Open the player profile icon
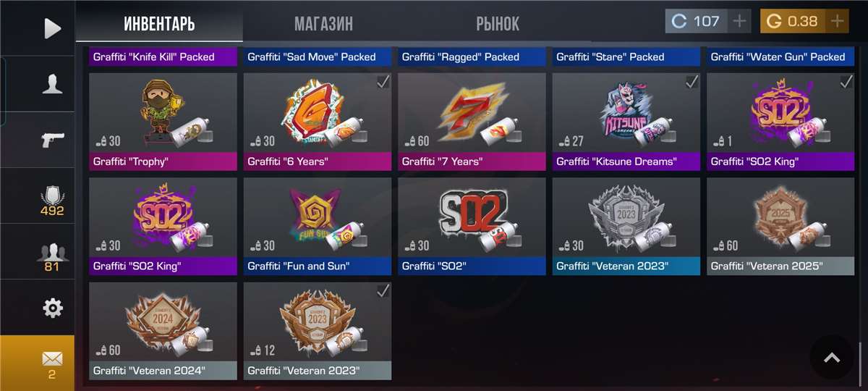The height and width of the screenshot is (391, 868). pos(52,84)
